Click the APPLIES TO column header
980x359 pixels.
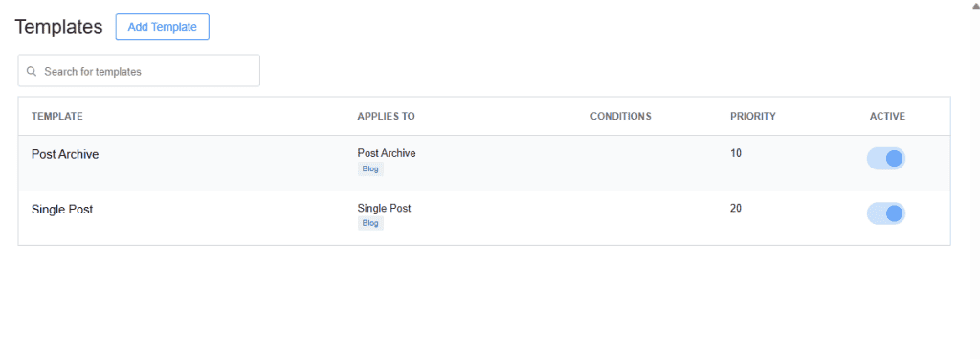(x=387, y=117)
